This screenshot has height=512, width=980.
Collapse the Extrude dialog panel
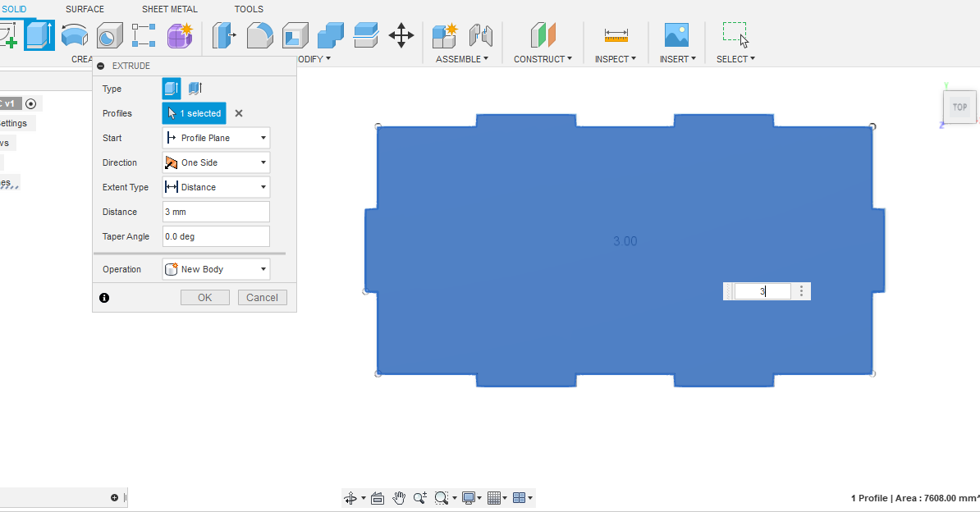click(101, 66)
